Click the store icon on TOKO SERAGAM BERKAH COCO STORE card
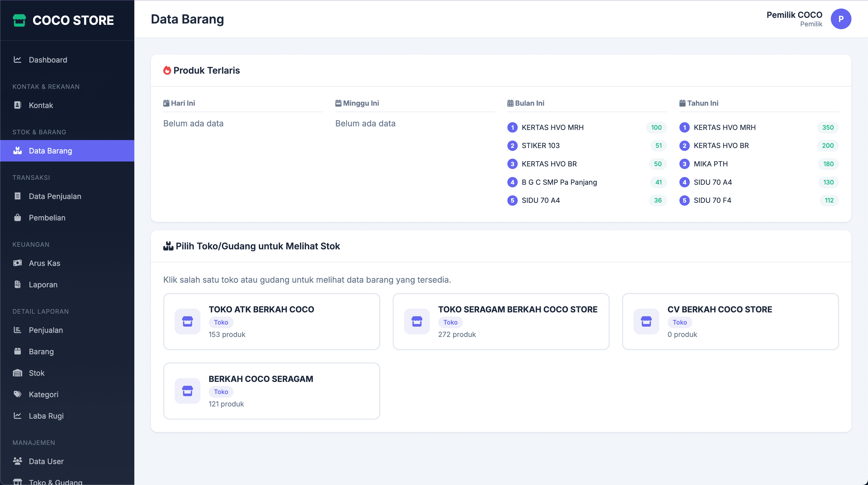Viewport: 868px width, 485px height. pos(417,321)
